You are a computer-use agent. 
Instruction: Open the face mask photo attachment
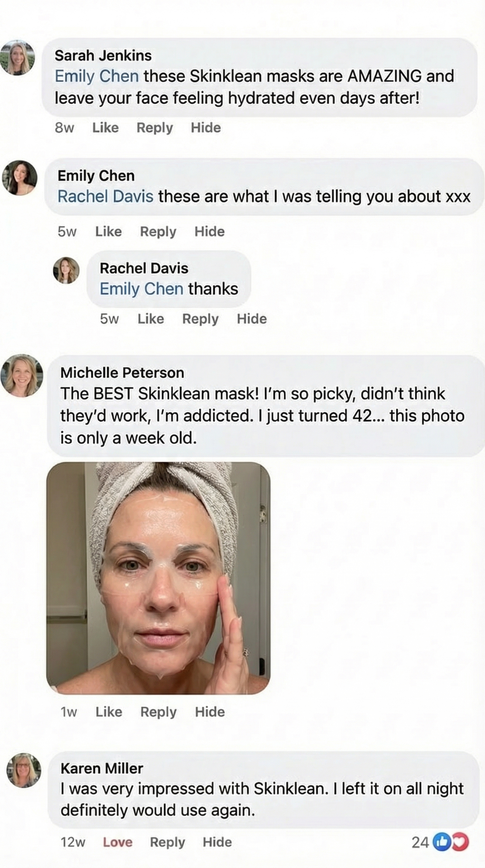158,578
